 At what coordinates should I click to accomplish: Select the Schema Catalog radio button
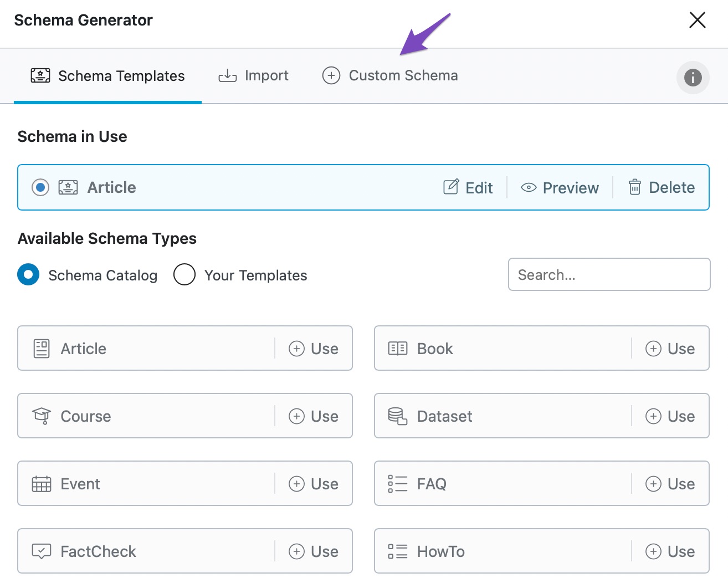click(28, 274)
